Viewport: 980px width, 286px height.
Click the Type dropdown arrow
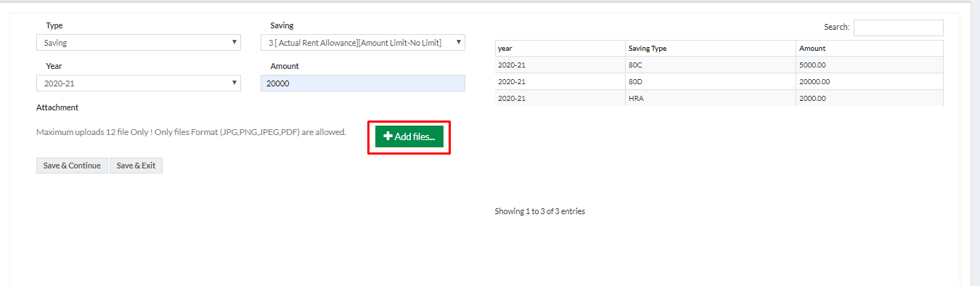click(x=234, y=42)
